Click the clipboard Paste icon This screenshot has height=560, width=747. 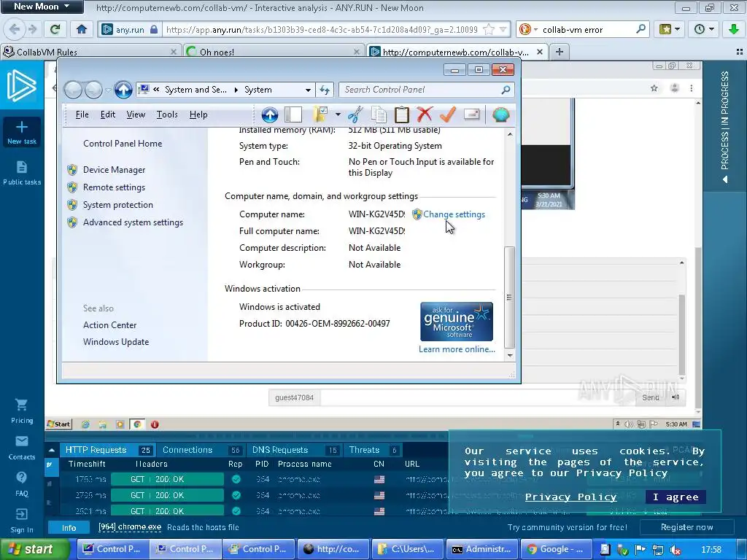tap(402, 114)
